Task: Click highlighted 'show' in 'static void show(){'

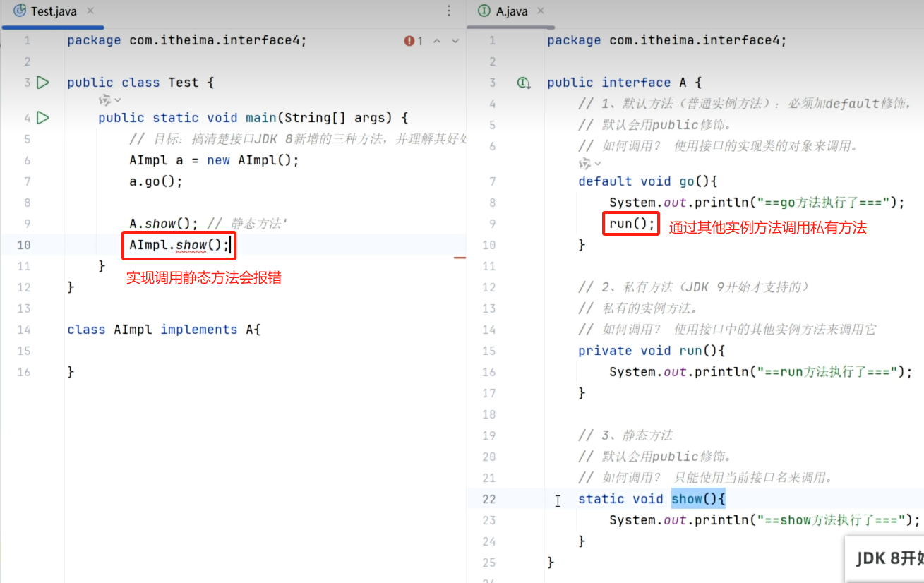Action: [687, 499]
